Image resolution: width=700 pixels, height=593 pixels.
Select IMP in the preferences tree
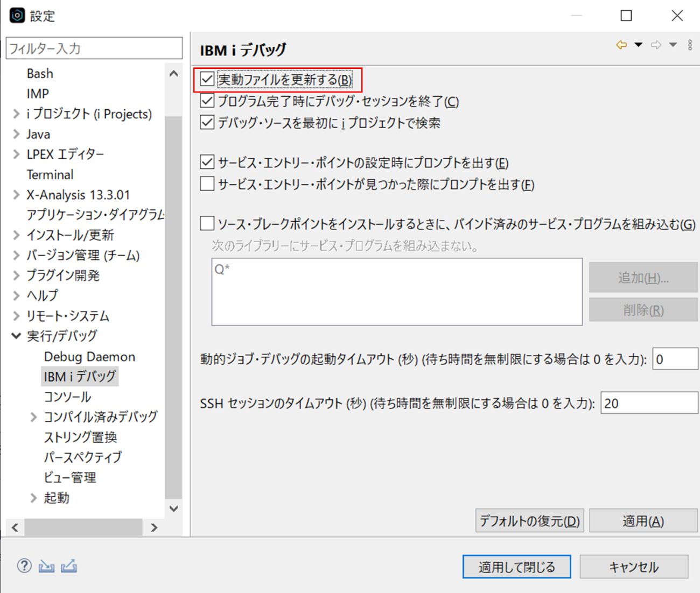point(38,94)
